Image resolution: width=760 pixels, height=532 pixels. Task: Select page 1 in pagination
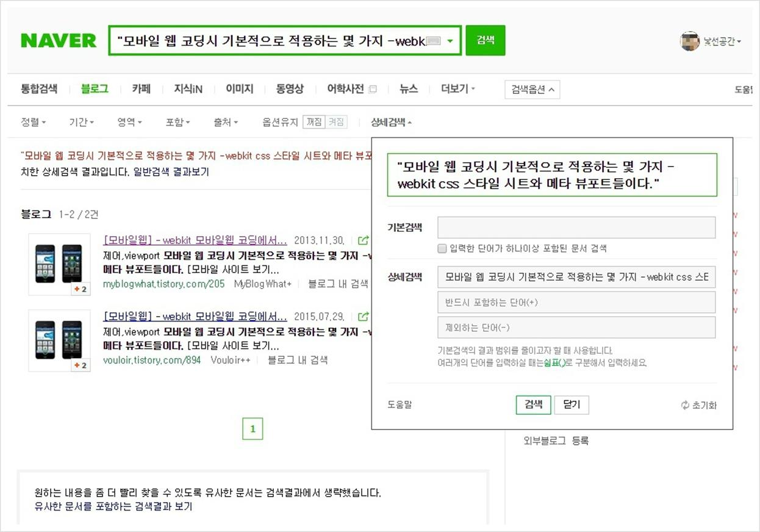point(253,429)
